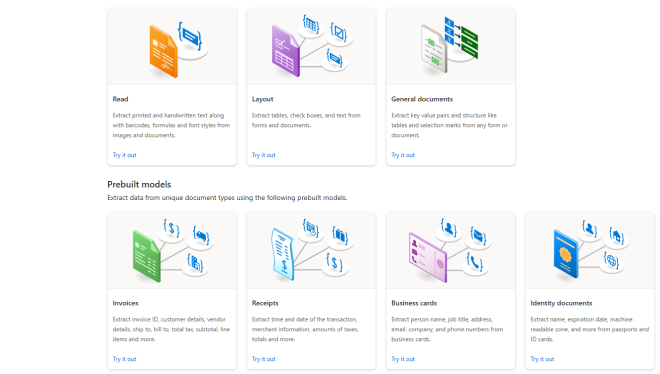This screenshot has height=374, width=660.
Task: Select the General documents card title
Action: click(x=422, y=99)
